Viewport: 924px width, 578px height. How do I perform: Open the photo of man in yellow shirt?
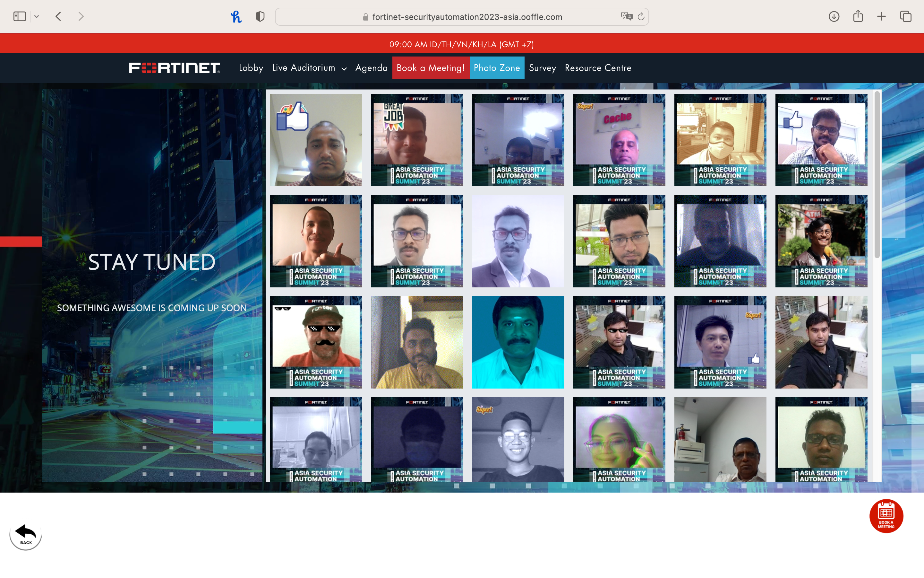(417, 342)
